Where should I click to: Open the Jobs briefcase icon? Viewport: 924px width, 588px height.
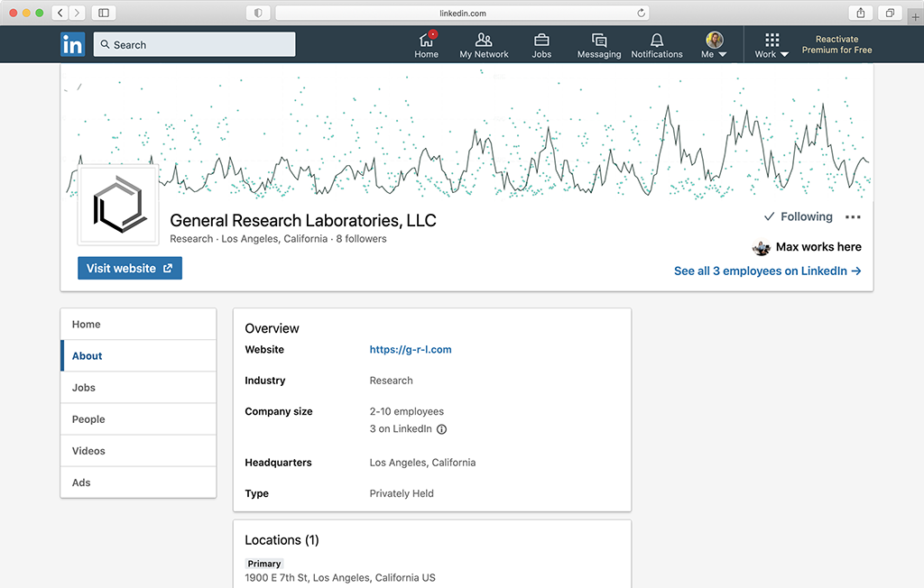(x=541, y=41)
